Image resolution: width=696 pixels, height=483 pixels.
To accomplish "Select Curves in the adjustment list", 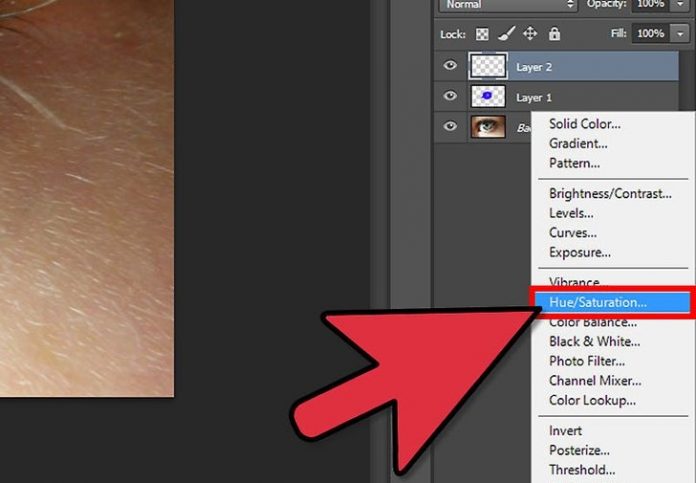I will (573, 233).
